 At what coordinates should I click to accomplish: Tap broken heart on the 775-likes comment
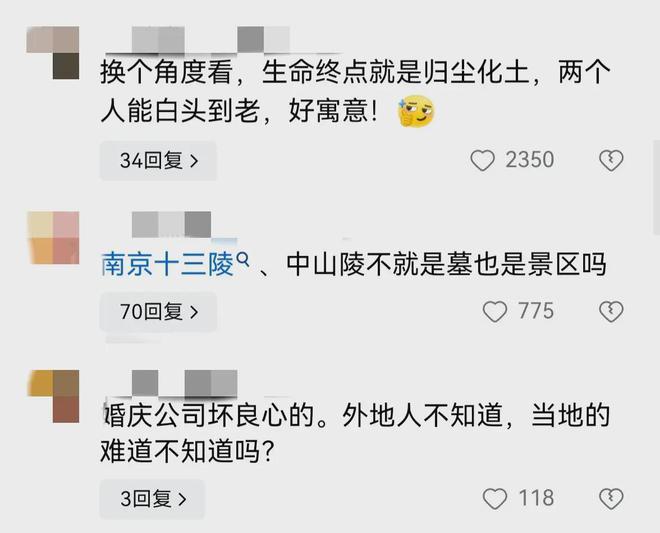click(611, 312)
